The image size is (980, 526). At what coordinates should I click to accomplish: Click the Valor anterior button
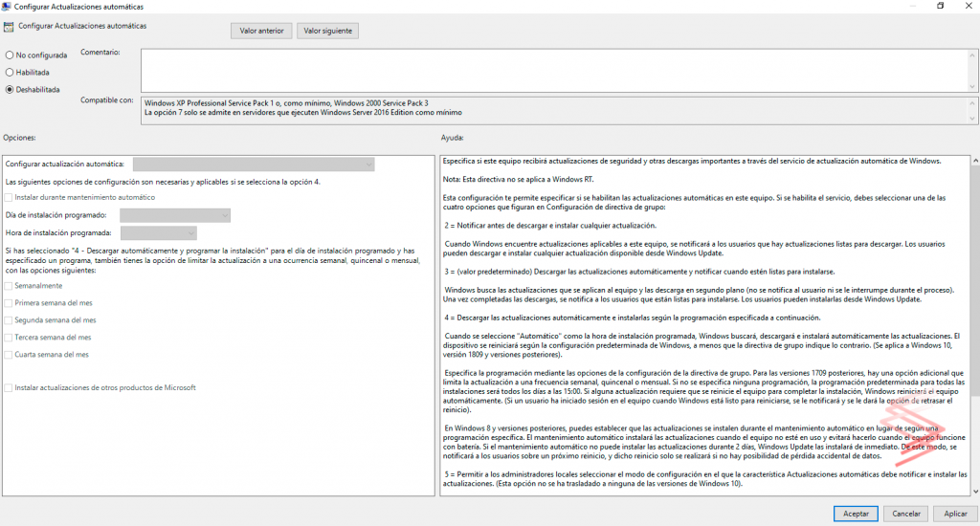(x=261, y=31)
